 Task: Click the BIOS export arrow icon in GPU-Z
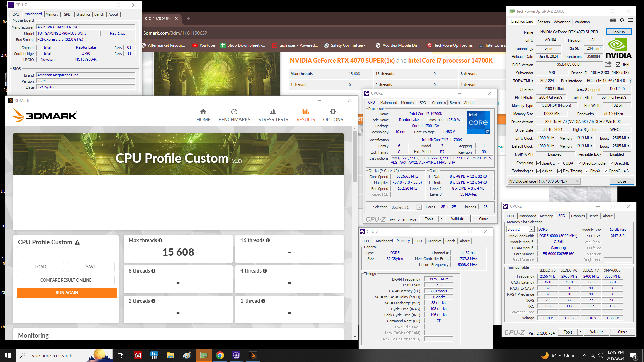pyautogui.click(x=608, y=64)
